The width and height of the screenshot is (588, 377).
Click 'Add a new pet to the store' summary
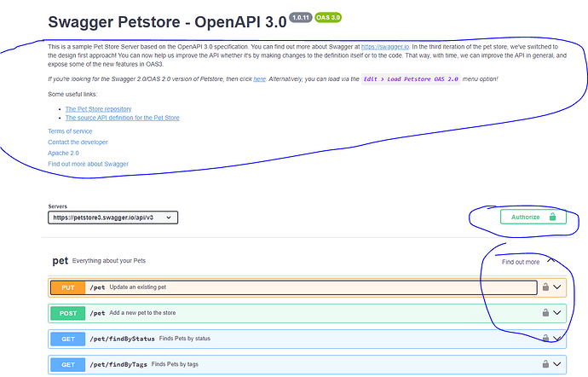tap(142, 313)
